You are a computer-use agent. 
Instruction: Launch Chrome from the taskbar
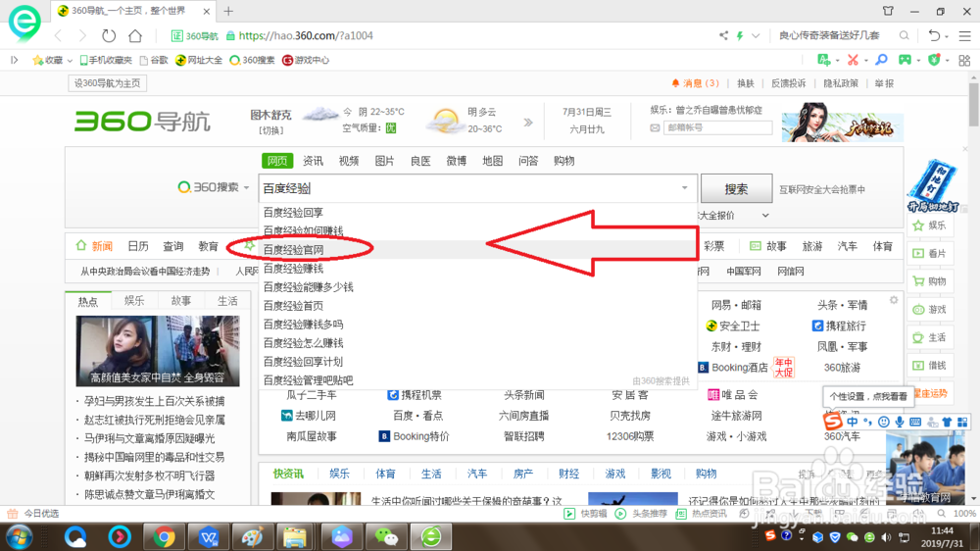[x=164, y=536]
